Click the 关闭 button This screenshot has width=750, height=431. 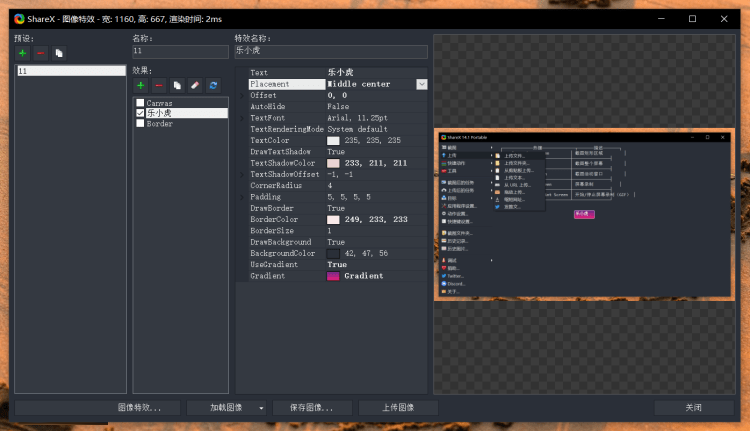tap(694, 408)
